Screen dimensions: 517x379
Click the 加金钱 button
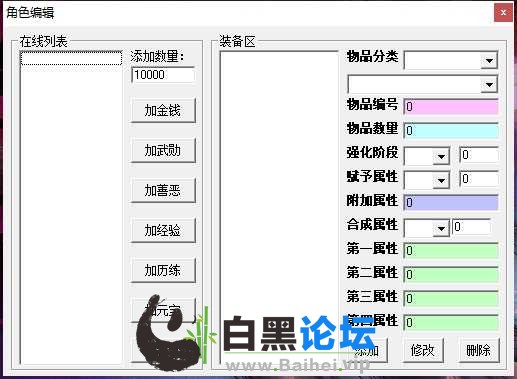click(163, 110)
